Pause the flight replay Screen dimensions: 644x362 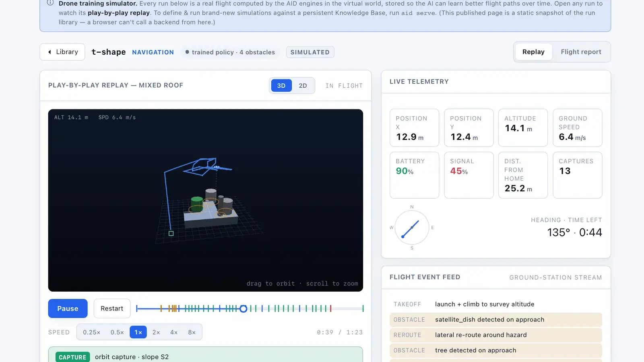point(68,309)
